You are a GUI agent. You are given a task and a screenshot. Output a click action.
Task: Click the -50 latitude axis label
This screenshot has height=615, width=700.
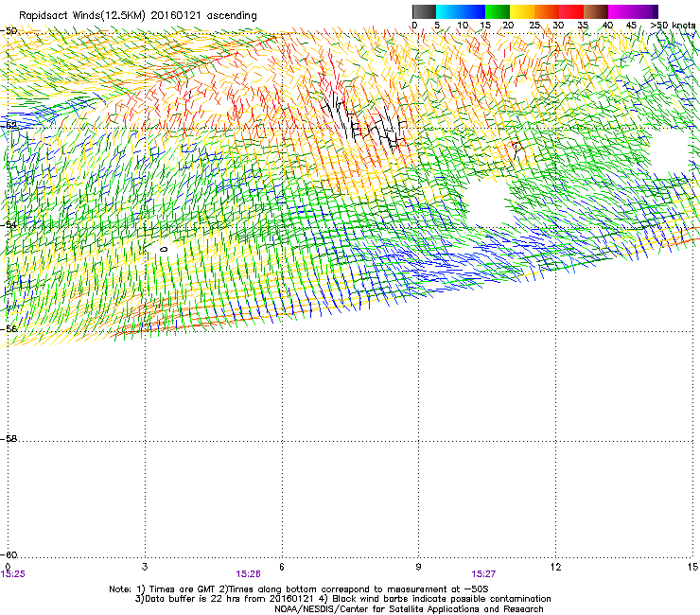(9, 31)
